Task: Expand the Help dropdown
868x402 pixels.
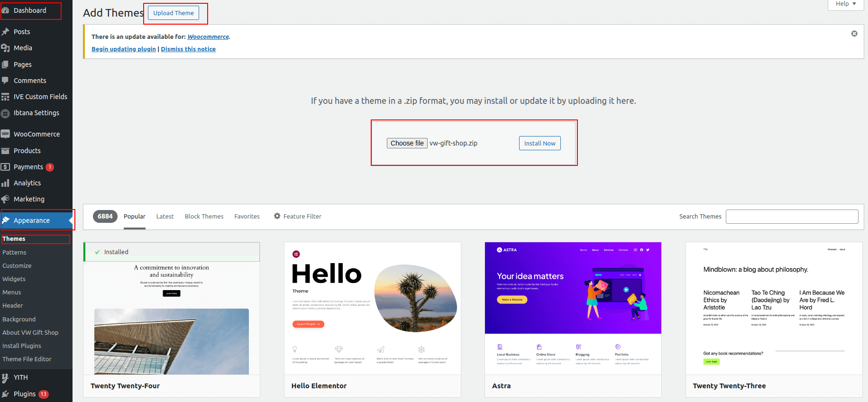Action: pyautogui.click(x=846, y=4)
